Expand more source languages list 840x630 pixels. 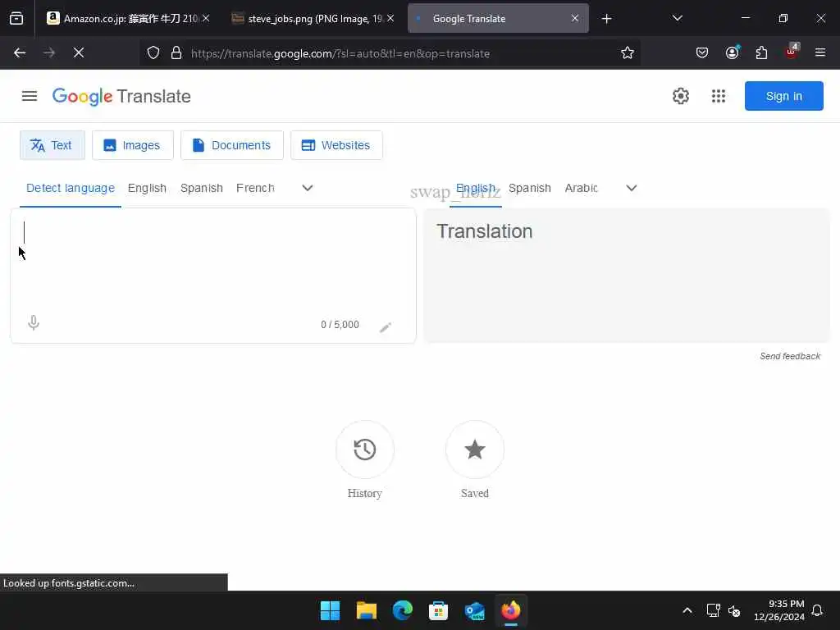[307, 188]
